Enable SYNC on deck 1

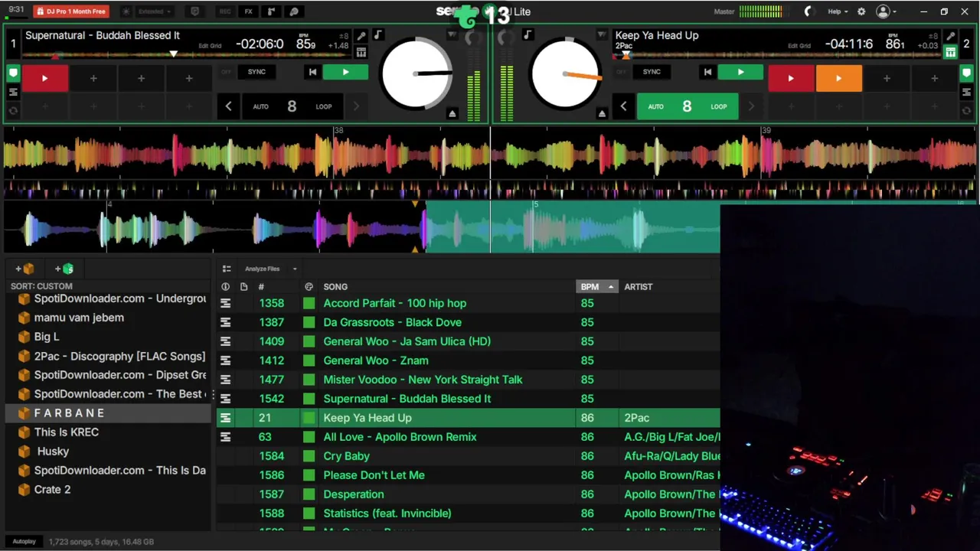(x=256, y=72)
